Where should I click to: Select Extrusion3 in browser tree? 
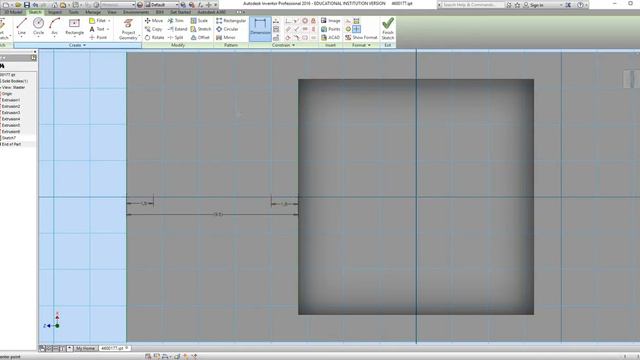tap(11, 113)
